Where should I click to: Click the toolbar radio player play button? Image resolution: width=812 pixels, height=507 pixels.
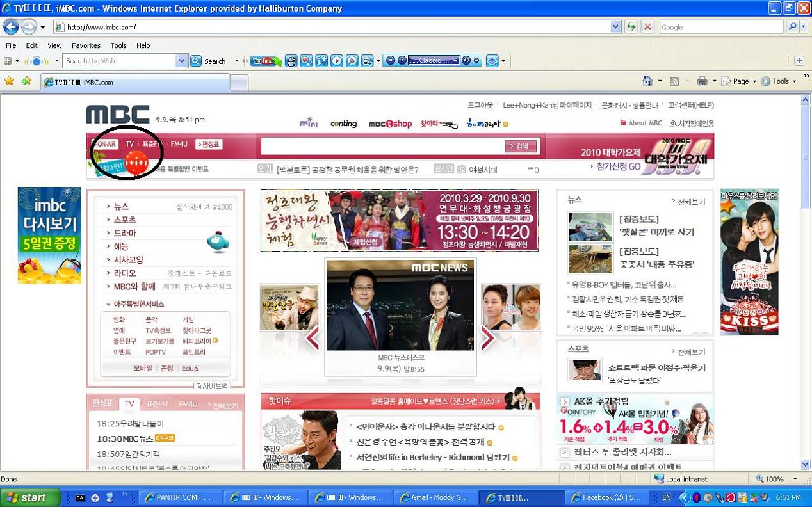coord(402,61)
